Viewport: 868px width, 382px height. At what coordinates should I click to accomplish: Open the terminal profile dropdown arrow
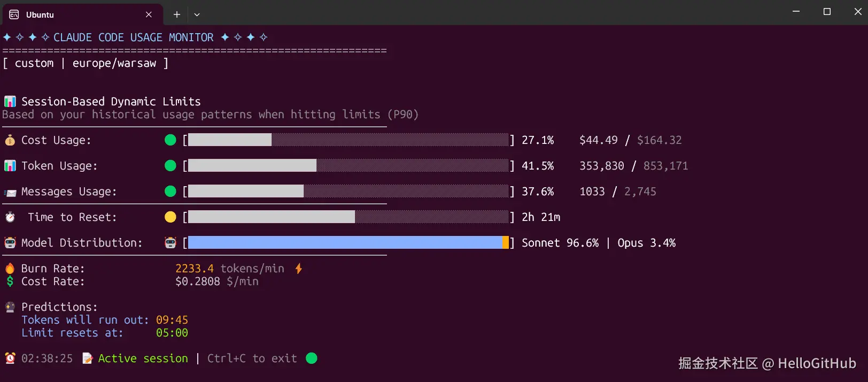pos(197,14)
